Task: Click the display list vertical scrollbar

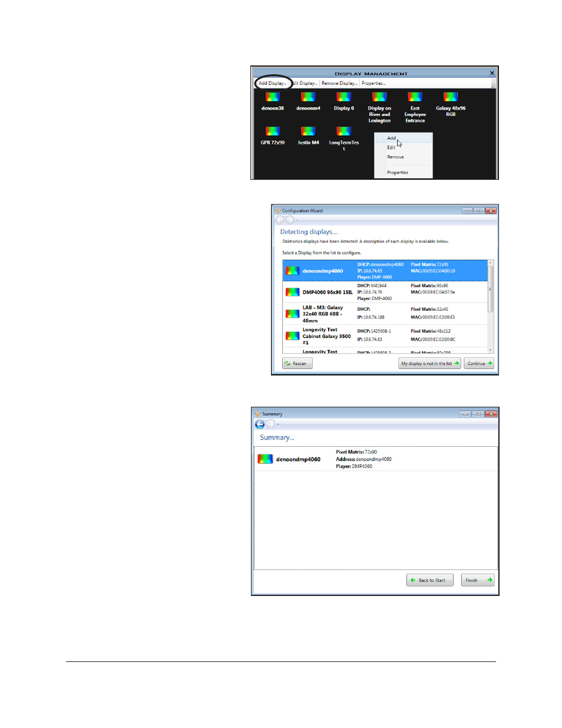Action: 491,307
